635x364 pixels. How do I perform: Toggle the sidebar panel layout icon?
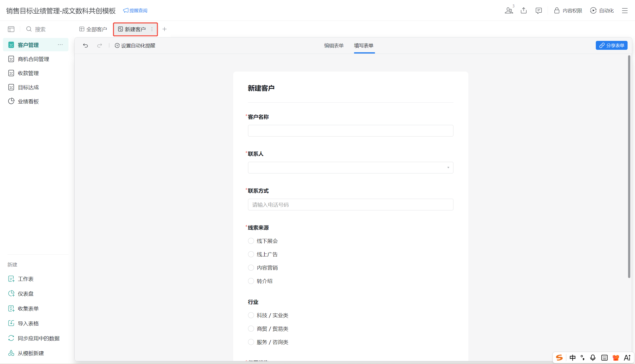(x=11, y=29)
